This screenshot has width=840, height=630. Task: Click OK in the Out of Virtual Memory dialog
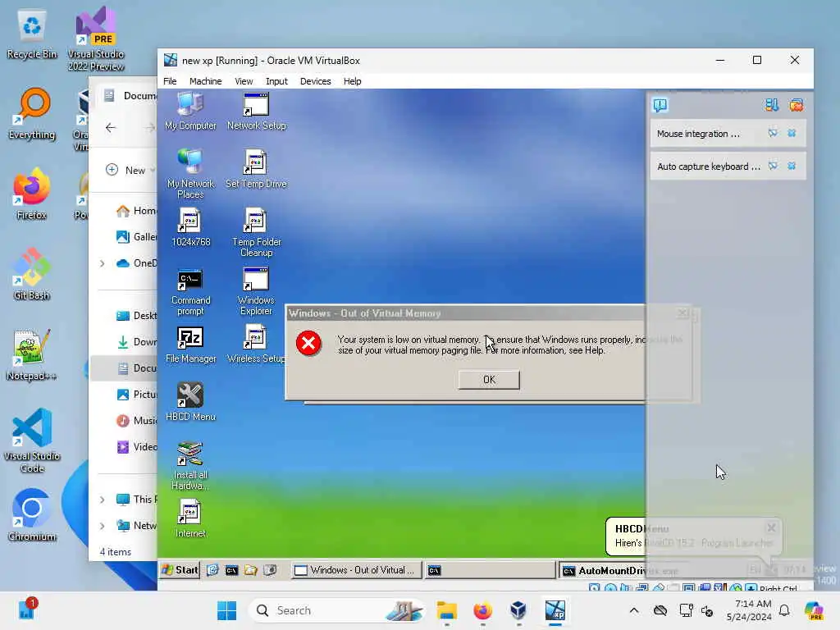tap(489, 379)
